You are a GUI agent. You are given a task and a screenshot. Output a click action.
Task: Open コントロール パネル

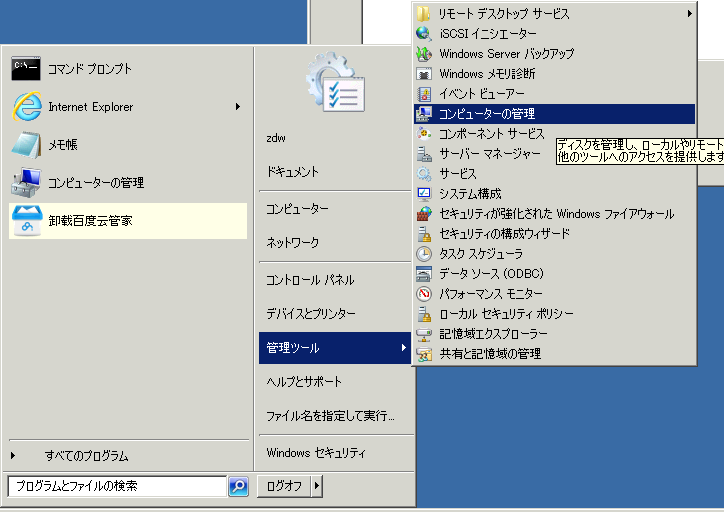(310, 280)
